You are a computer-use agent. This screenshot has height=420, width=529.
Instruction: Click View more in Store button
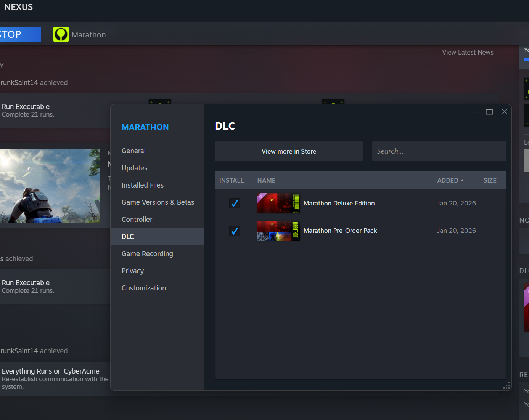tap(289, 151)
